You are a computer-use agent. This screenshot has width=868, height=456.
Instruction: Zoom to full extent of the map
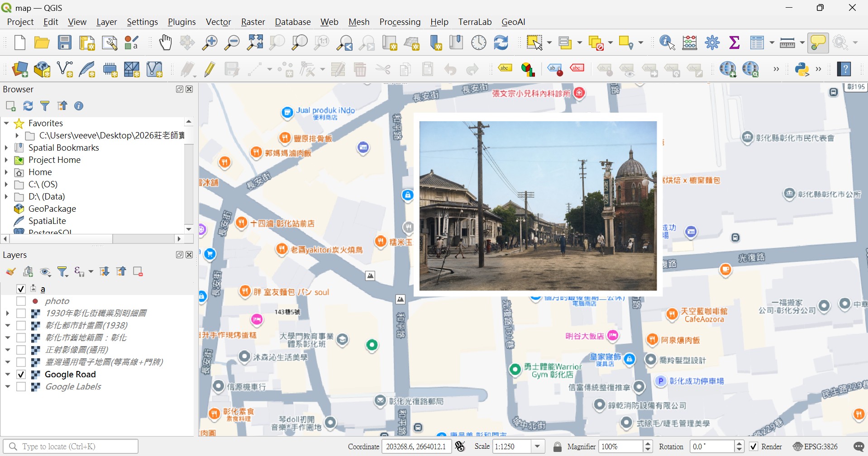click(x=255, y=43)
